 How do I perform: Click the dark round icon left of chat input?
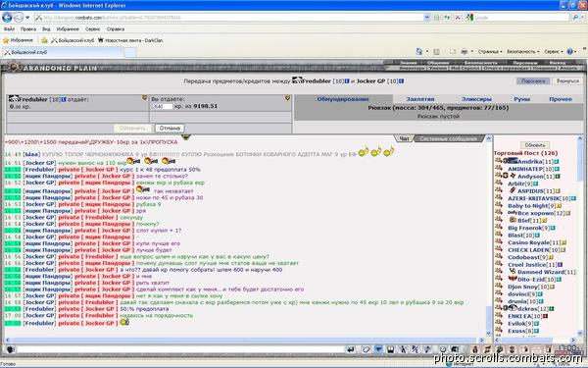click(x=10, y=349)
